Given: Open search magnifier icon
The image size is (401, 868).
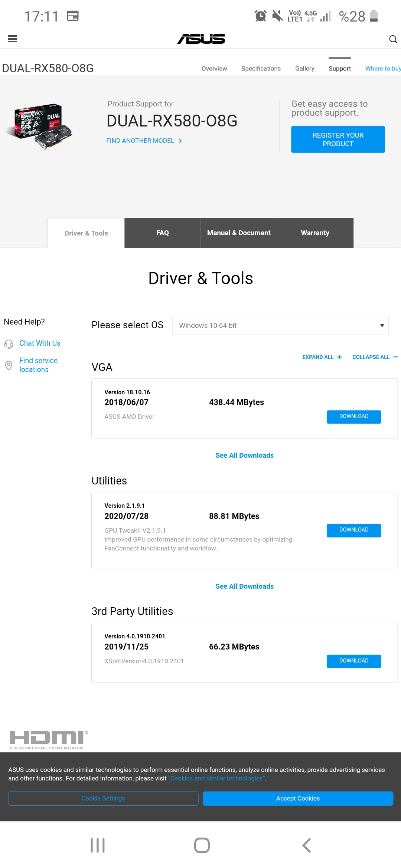Looking at the screenshot, I should 393,39.
